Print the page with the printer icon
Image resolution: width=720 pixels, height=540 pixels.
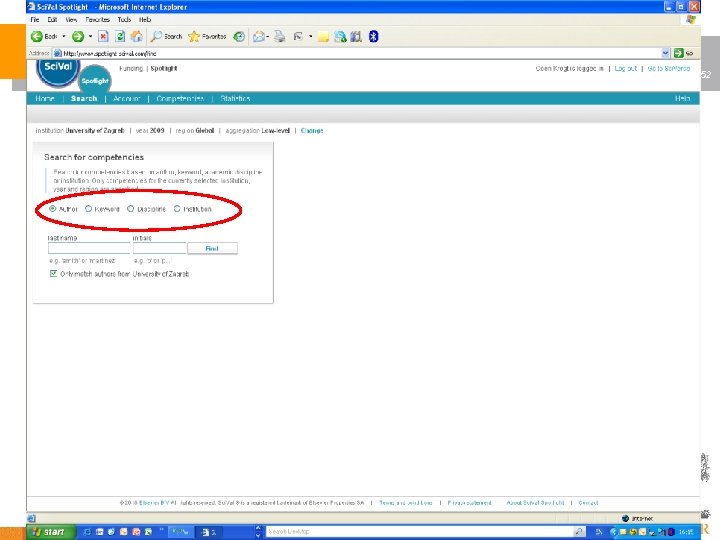click(x=279, y=37)
